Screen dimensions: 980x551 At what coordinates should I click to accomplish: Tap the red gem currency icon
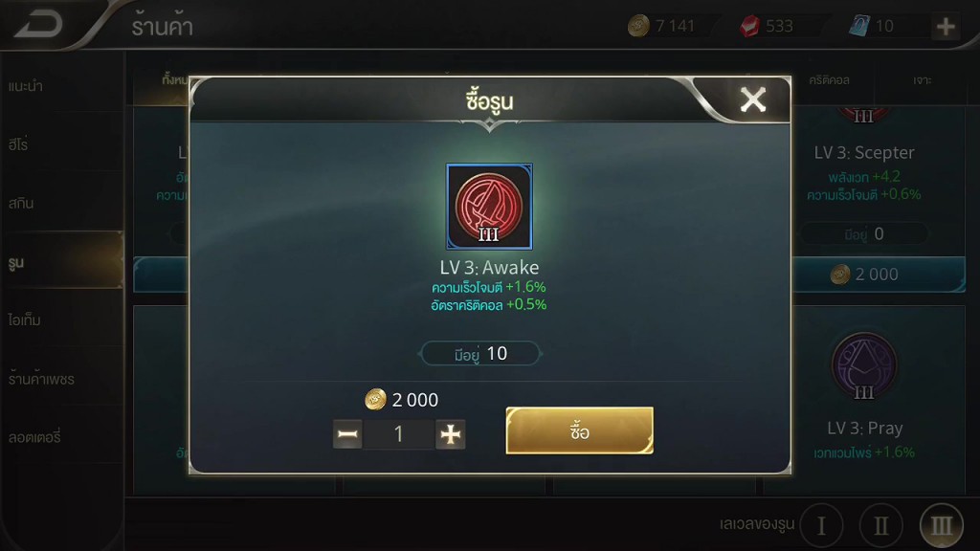click(x=749, y=26)
